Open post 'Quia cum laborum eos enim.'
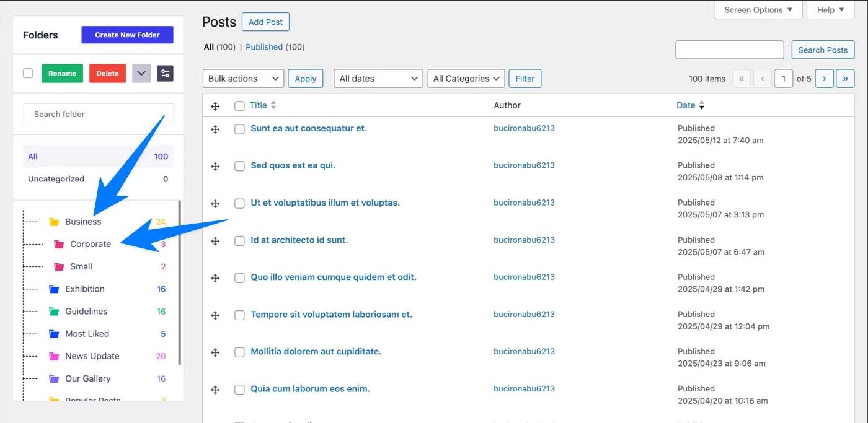This screenshot has width=868, height=423. pos(310,389)
